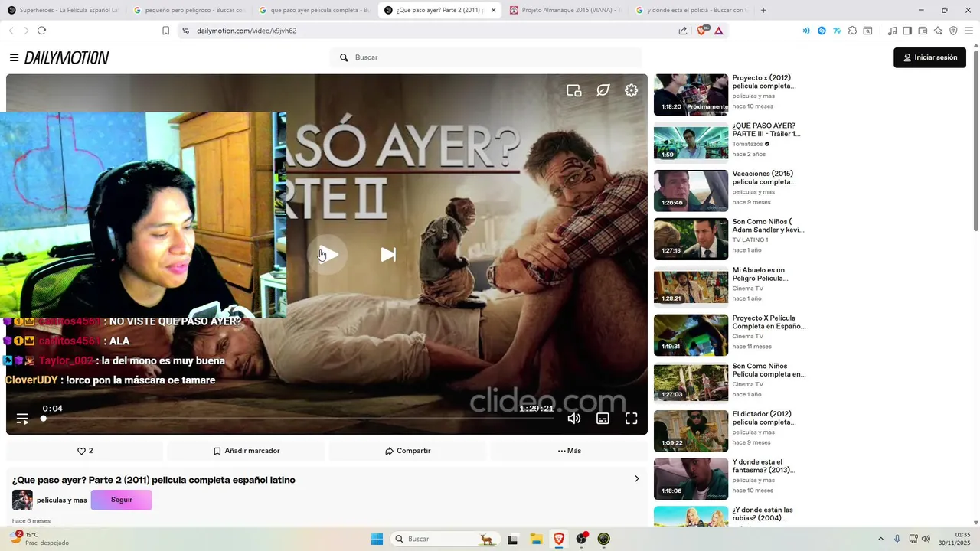Open picture-in-picture for the video
Viewport: 980px width, 551px height.
point(574,90)
